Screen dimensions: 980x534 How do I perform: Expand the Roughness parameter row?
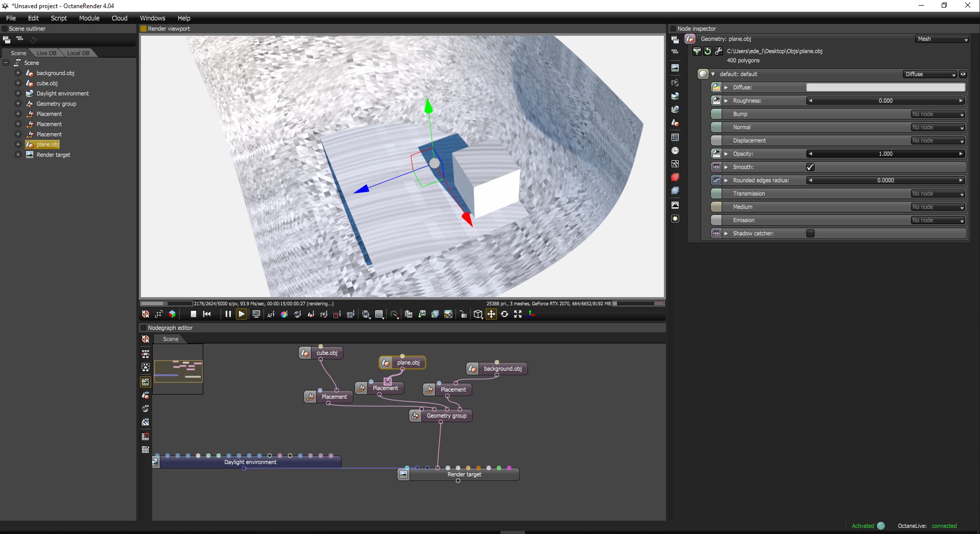726,101
